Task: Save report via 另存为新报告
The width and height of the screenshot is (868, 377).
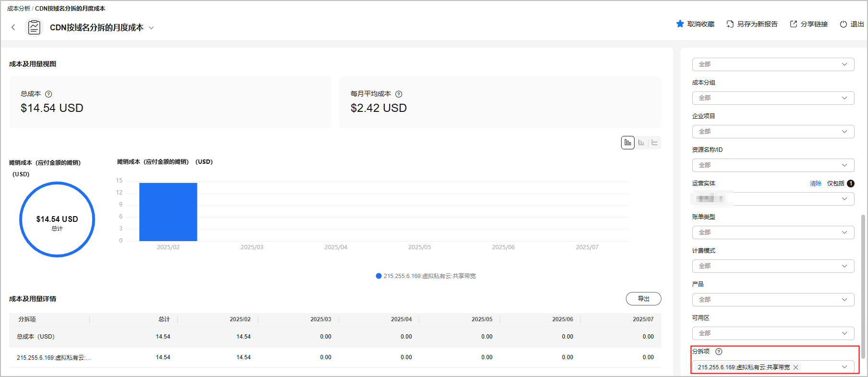Action: 757,24
